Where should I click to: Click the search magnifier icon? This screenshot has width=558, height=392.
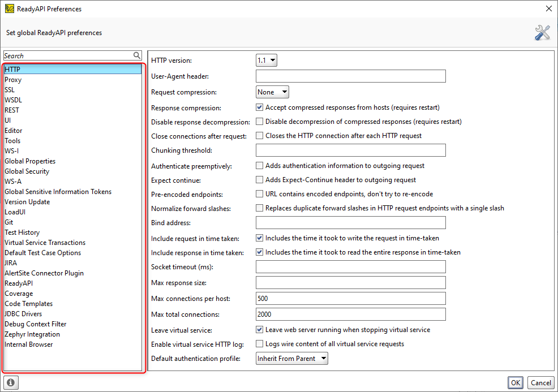pos(137,55)
